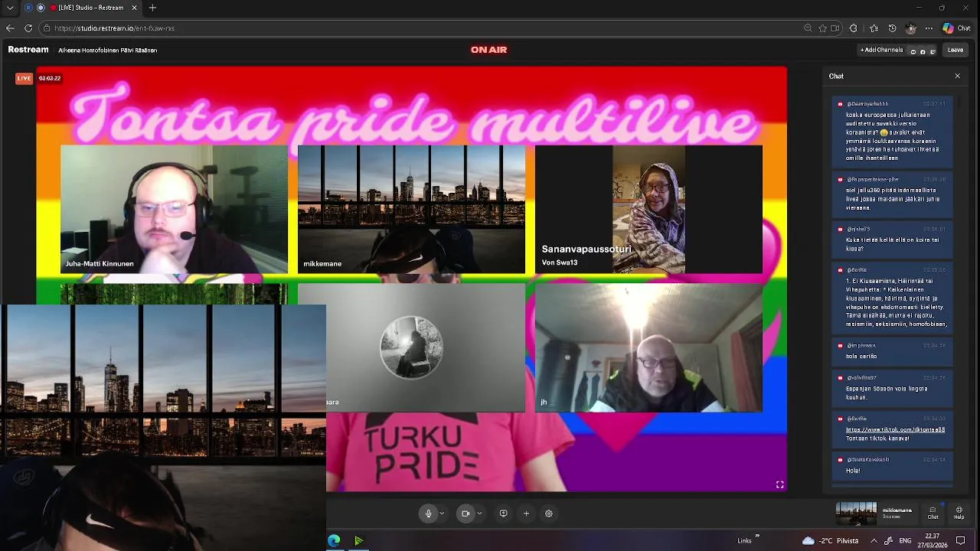Viewport: 980px width, 551px height.
Task: Click the Twitch channel icon
Action: coord(933,51)
